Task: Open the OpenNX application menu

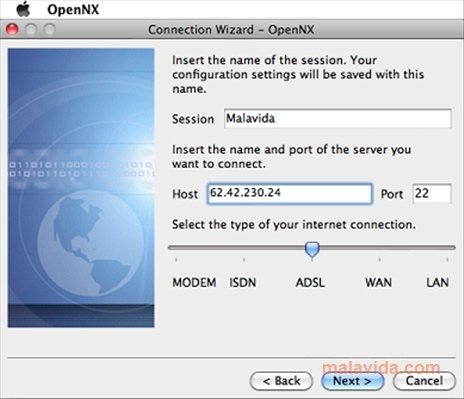Action: click(x=73, y=10)
